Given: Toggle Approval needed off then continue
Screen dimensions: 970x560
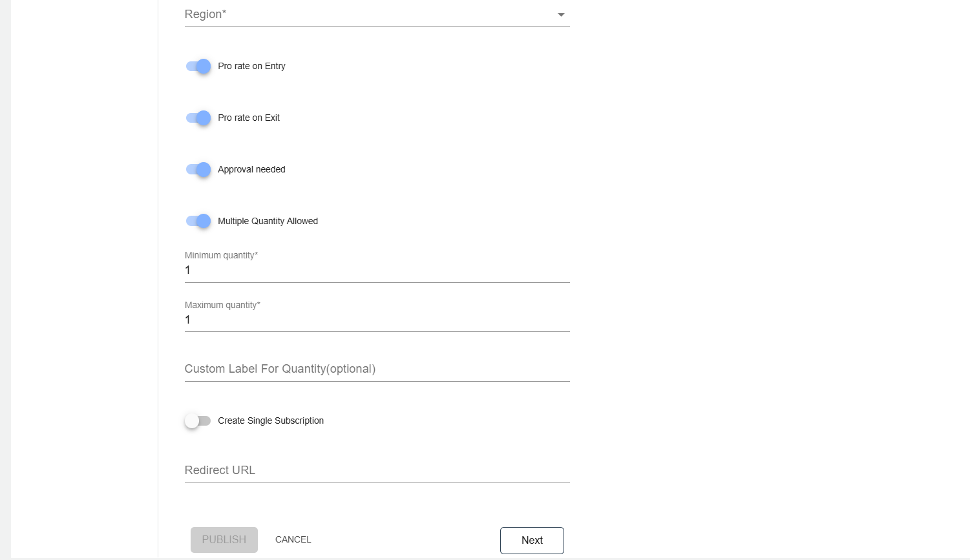Looking at the screenshot, I should click(x=198, y=169).
